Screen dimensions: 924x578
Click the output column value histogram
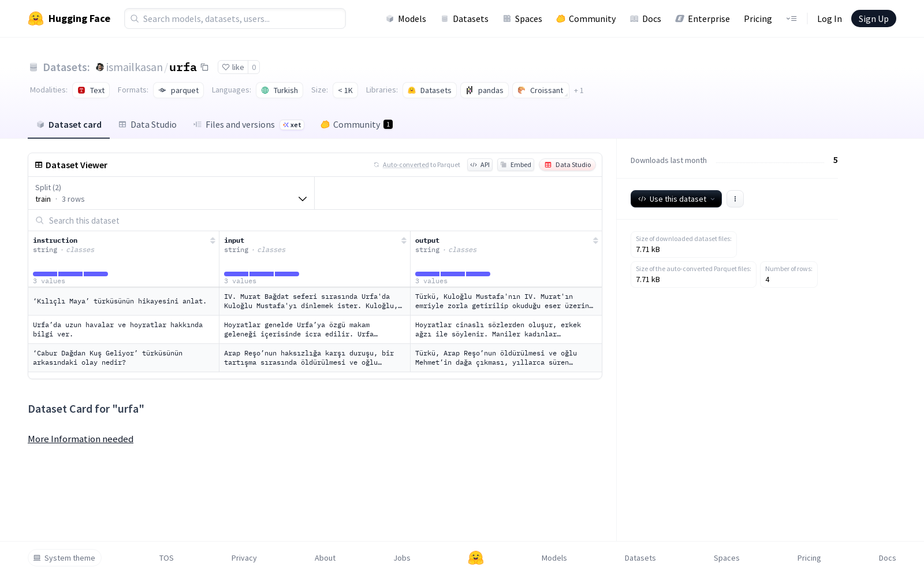click(x=453, y=274)
